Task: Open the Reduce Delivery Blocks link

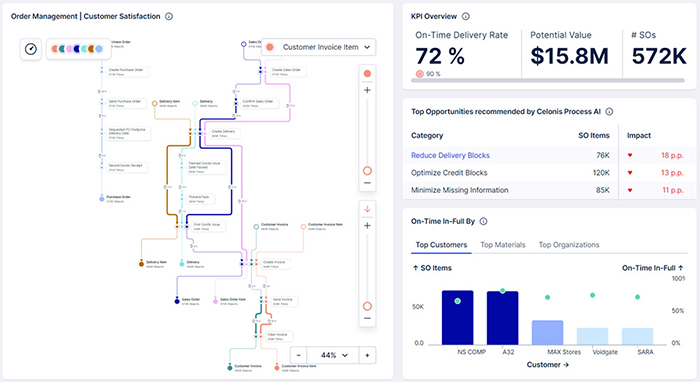Action: (450, 155)
